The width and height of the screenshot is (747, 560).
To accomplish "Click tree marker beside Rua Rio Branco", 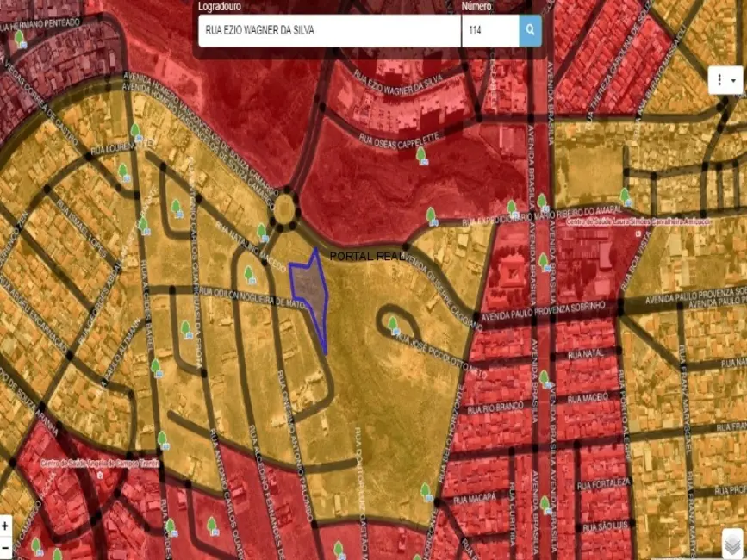I will 545,377.
